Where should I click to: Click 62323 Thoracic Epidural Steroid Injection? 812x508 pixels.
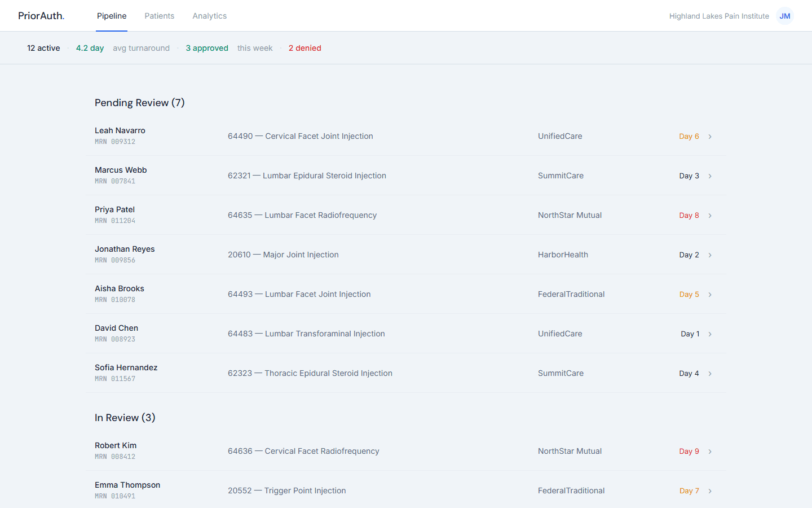coord(310,373)
